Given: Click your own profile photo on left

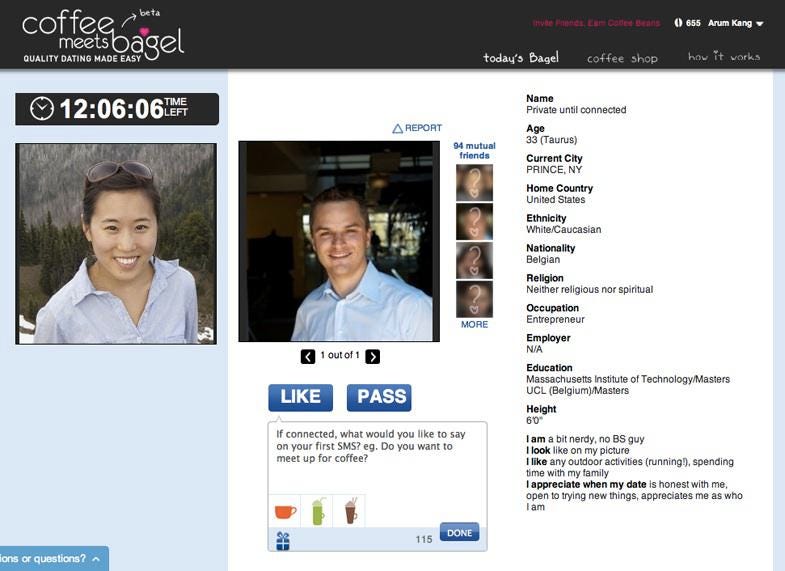Looking at the screenshot, I should coord(116,244).
